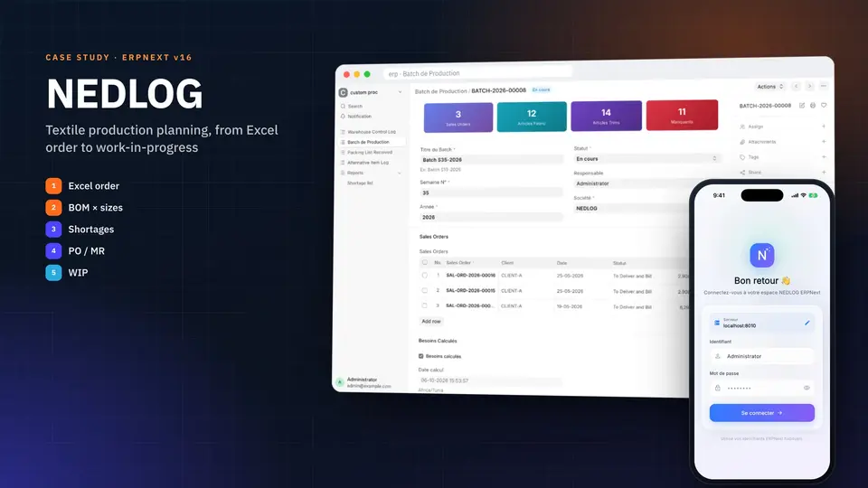Click the custom proc workspace logo
Viewport: 868px width, 488px height.
[x=344, y=92]
